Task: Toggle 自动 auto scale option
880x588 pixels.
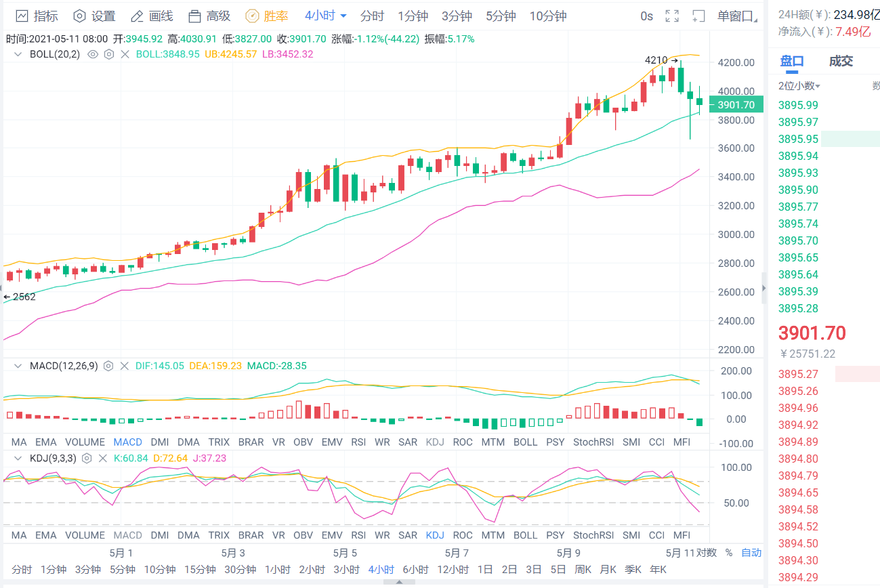Action: click(751, 552)
